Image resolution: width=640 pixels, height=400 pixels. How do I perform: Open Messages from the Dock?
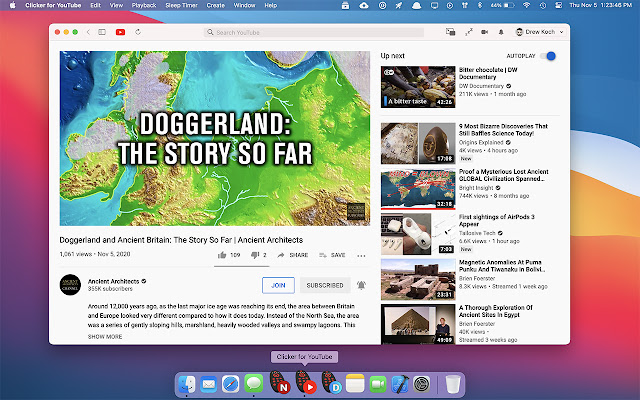point(253,384)
